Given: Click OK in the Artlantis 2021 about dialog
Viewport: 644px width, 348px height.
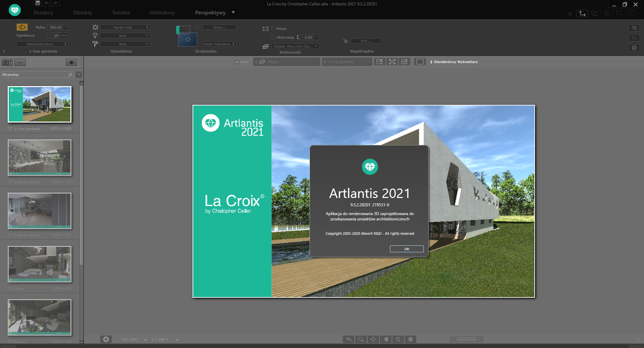Looking at the screenshot, I should (x=407, y=249).
